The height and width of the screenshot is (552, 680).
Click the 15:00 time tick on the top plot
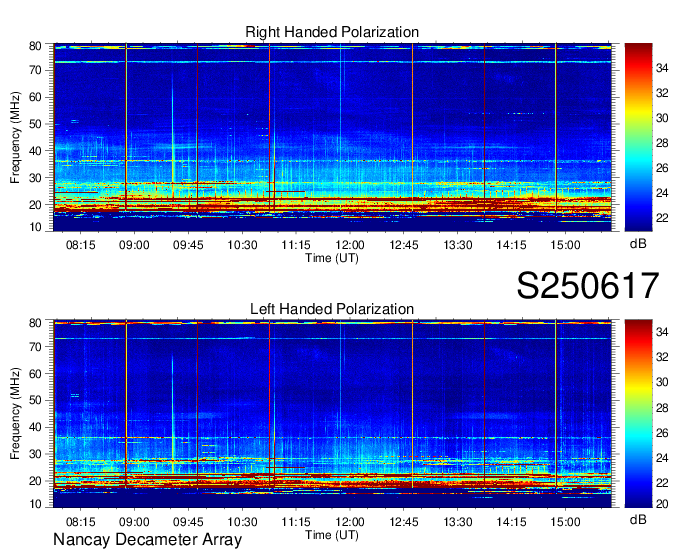(566, 245)
